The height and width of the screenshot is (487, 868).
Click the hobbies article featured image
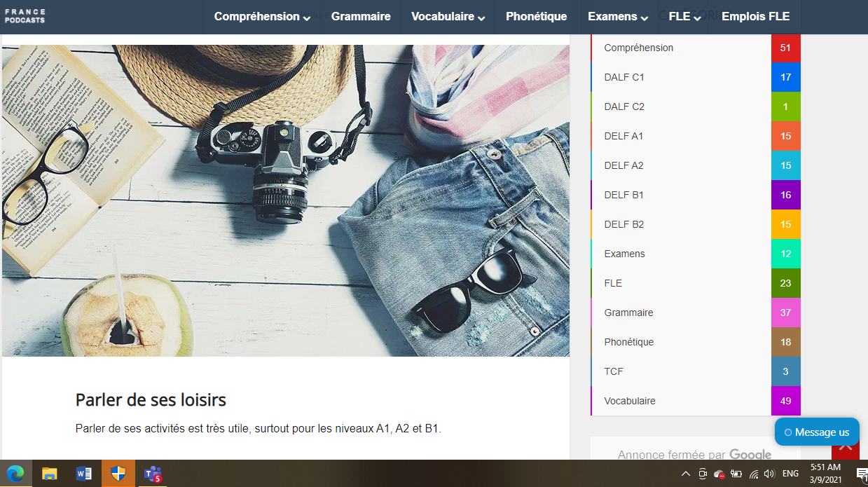[x=286, y=200]
